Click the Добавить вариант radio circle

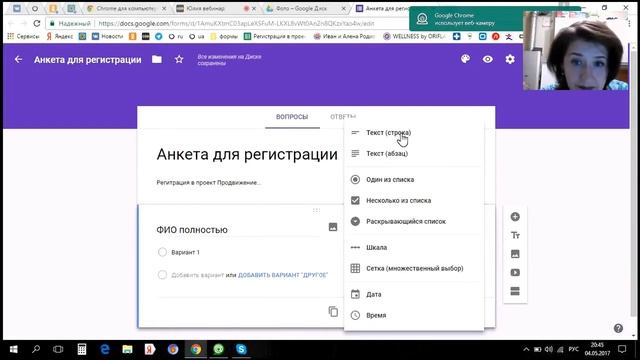coord(162,275)
